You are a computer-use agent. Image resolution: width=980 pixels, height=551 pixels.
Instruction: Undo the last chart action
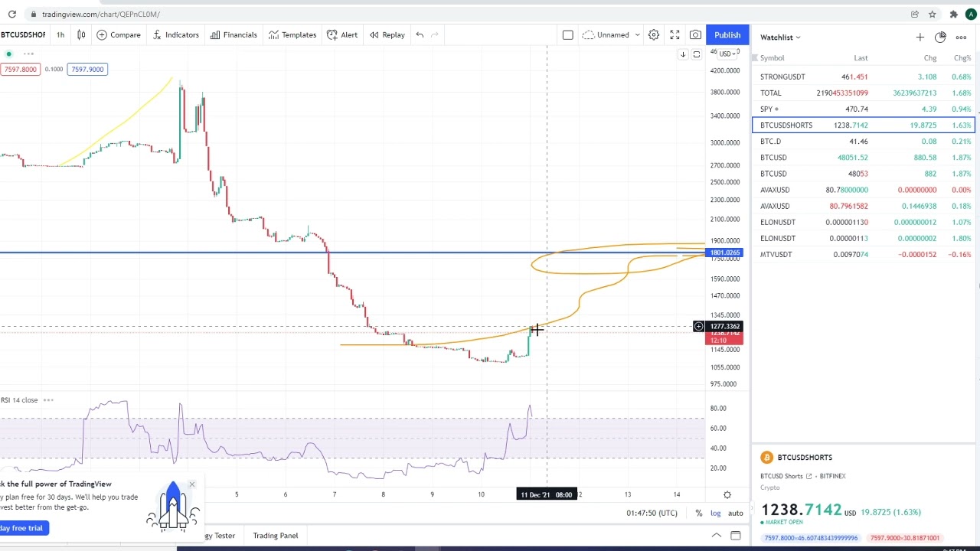[420, 34]
